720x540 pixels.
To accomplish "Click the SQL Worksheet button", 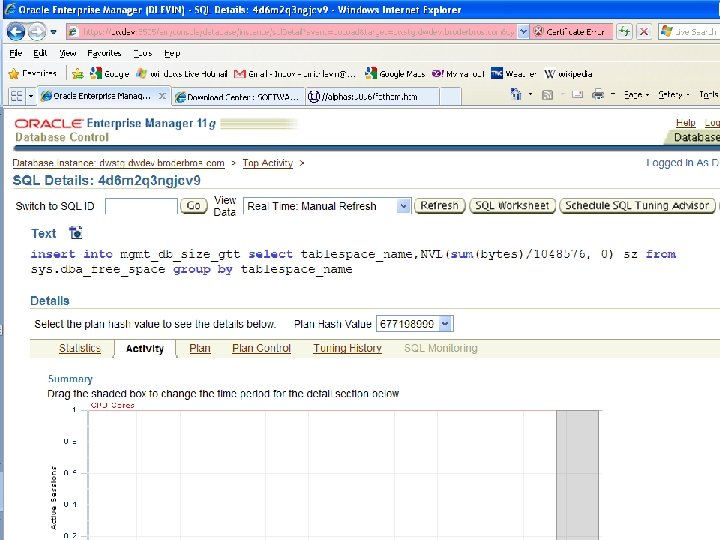I will 512,206.
